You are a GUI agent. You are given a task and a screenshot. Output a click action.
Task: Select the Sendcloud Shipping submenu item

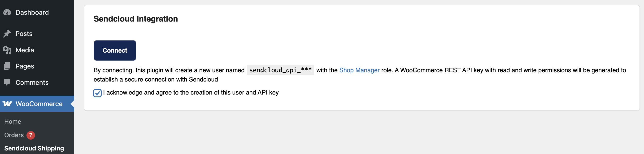(34, 148)
